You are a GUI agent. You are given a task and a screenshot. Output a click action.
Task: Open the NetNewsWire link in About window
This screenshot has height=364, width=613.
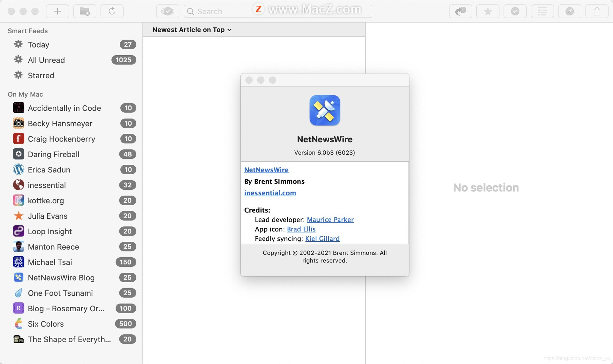(x=266, y=170)
